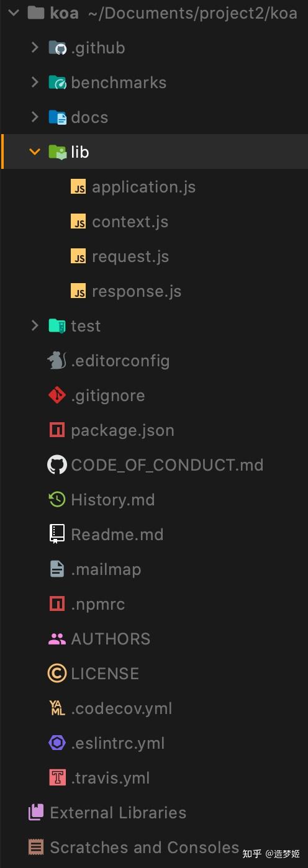Click the GitHub icon of CODE_OF_CONDUCT.md

pyautogui.click(x=57, y=464)
